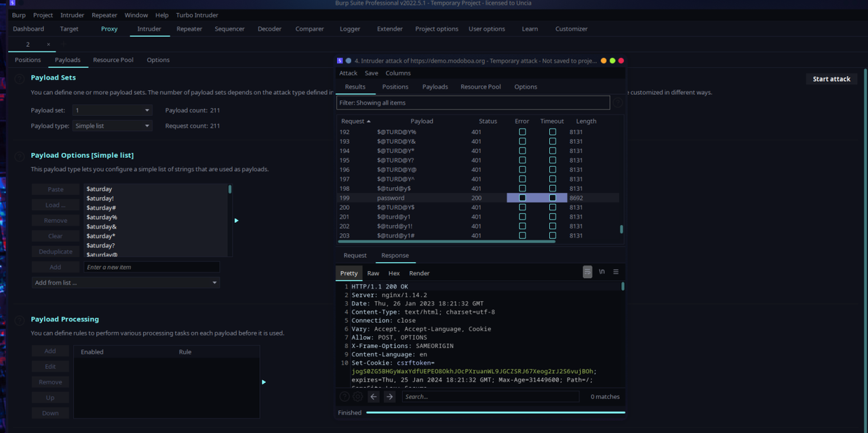Click the Filter: Showing all items bar

(473, 102)
